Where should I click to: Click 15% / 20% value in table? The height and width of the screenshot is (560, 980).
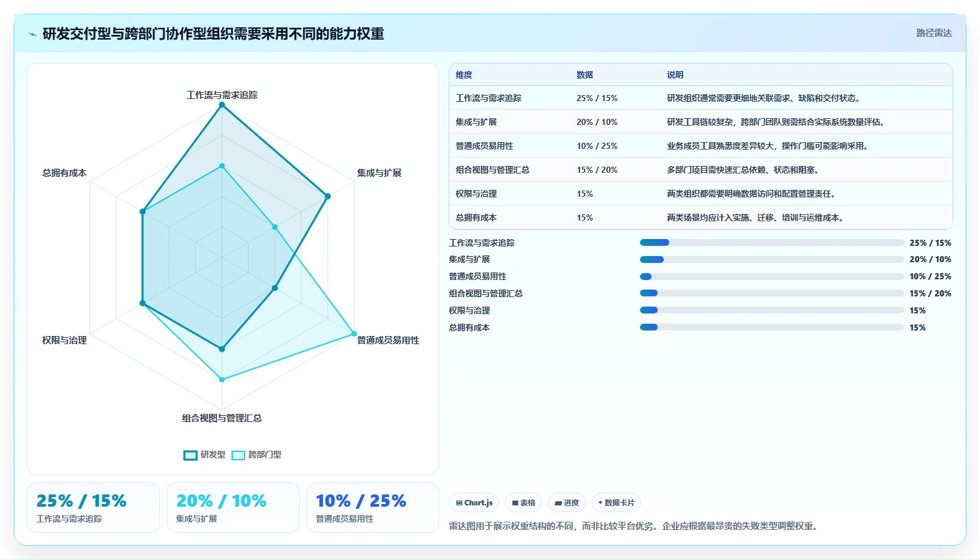597,169
